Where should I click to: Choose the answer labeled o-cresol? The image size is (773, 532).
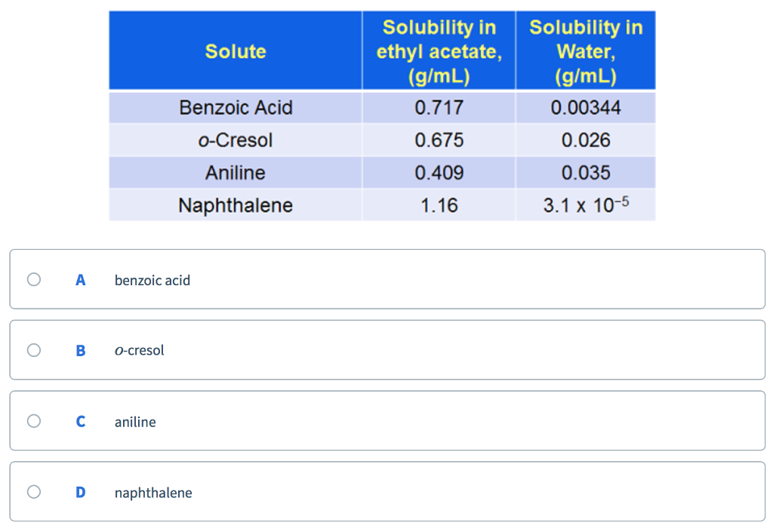point(140,350)
